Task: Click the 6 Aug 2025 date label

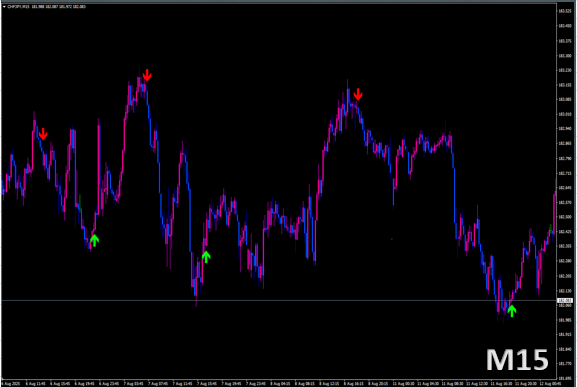Action: [x=10, y=384]
